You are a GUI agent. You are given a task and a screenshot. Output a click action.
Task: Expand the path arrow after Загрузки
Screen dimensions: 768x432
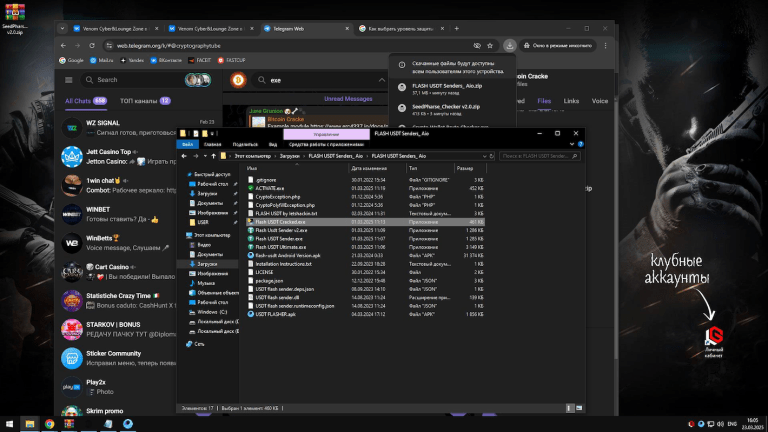(x=304, y=156)
